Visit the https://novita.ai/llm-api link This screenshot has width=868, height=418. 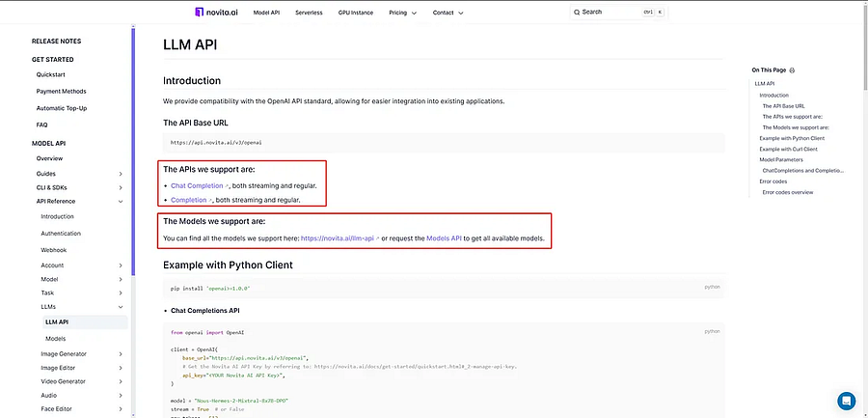point(339,238)
